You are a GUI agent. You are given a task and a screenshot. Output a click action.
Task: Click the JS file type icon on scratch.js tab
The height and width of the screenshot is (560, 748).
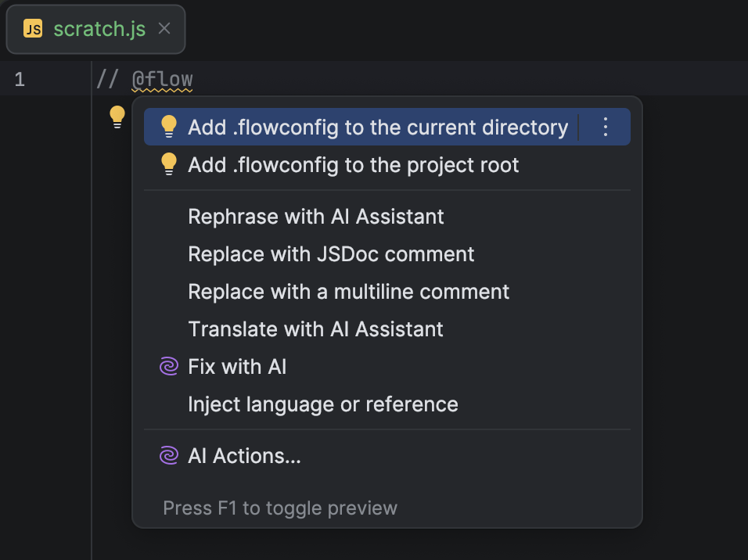click(x=32, y=28)
